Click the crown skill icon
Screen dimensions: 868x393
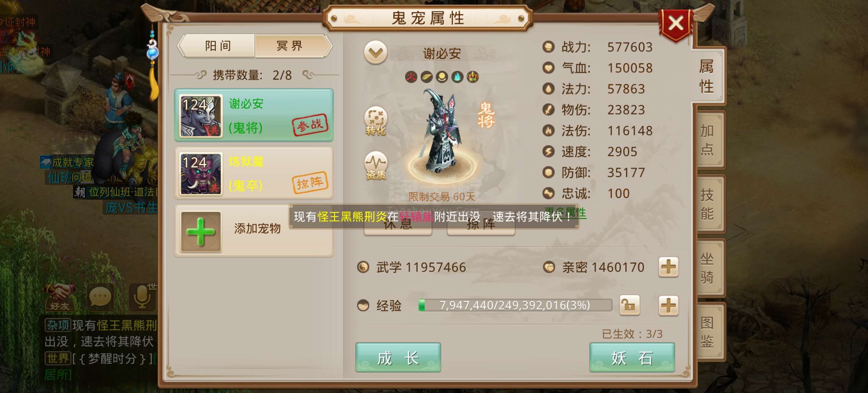473,77
